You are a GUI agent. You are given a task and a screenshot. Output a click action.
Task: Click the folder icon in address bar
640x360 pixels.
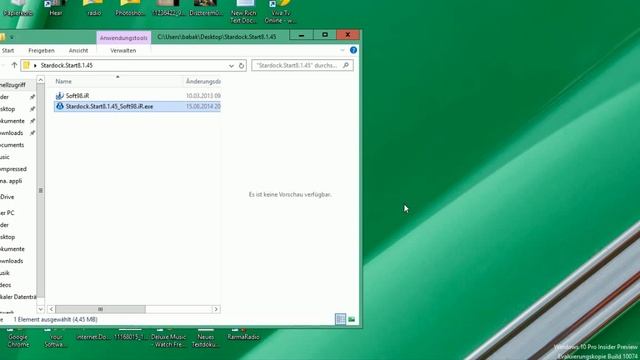point(27,65)
